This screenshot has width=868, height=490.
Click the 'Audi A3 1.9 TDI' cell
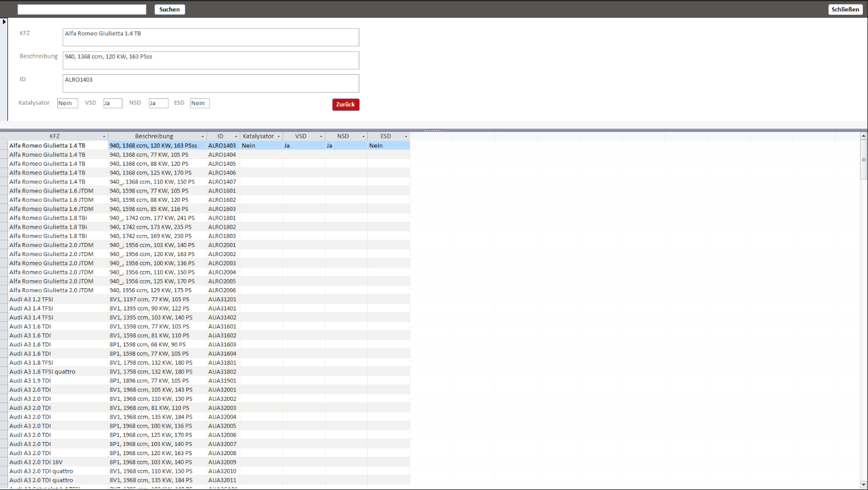pyautogui.click(x=58, y=381)
